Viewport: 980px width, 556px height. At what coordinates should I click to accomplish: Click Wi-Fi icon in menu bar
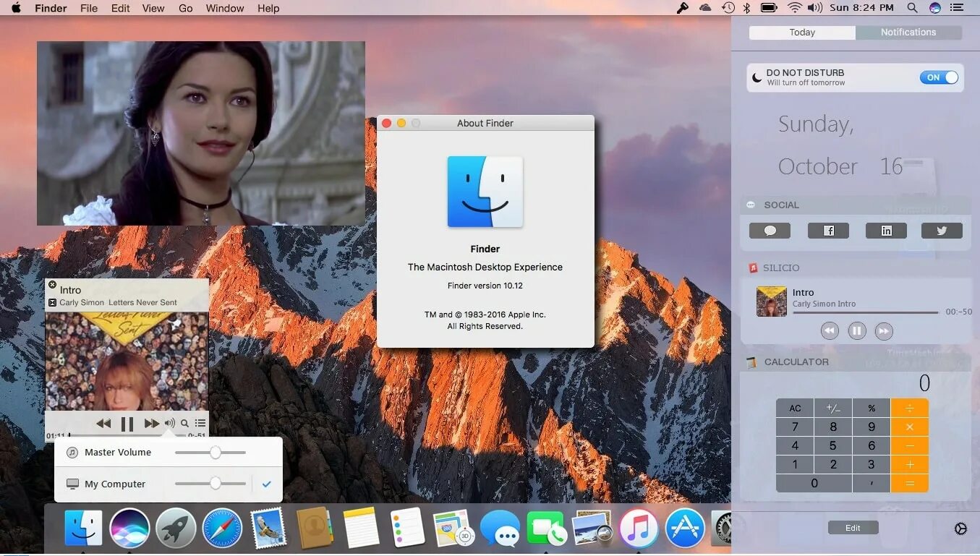(x=794, y=8)
